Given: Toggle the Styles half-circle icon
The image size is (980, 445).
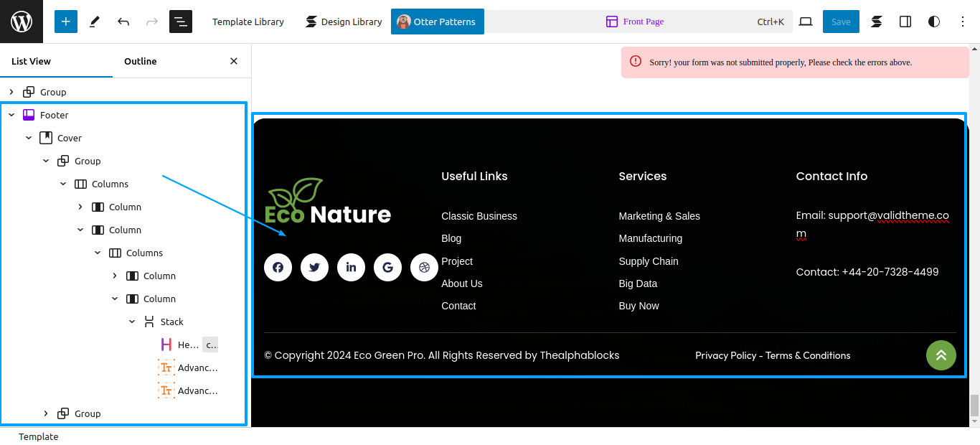Looking at the screenshot, I should (934, 22).
